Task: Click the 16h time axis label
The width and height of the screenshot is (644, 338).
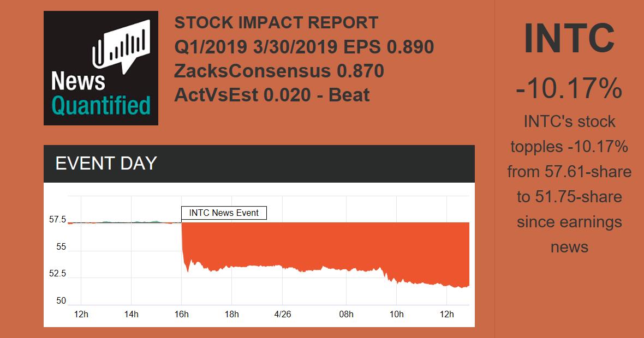Action: tap(181, 314)
